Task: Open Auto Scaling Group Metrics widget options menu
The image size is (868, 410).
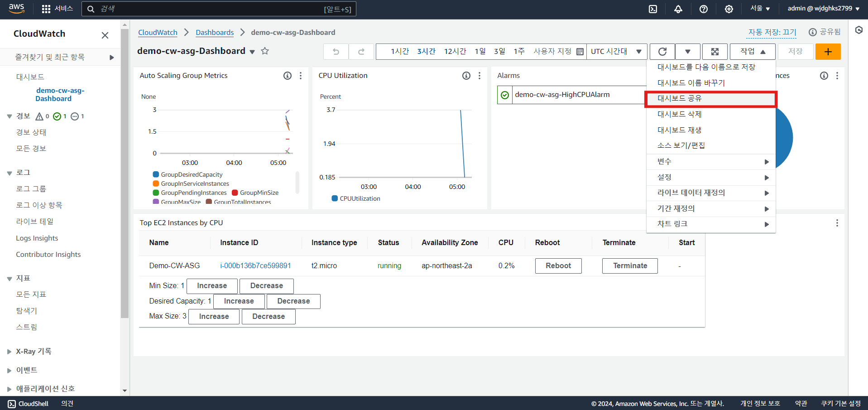Action: tap(301, 76)
